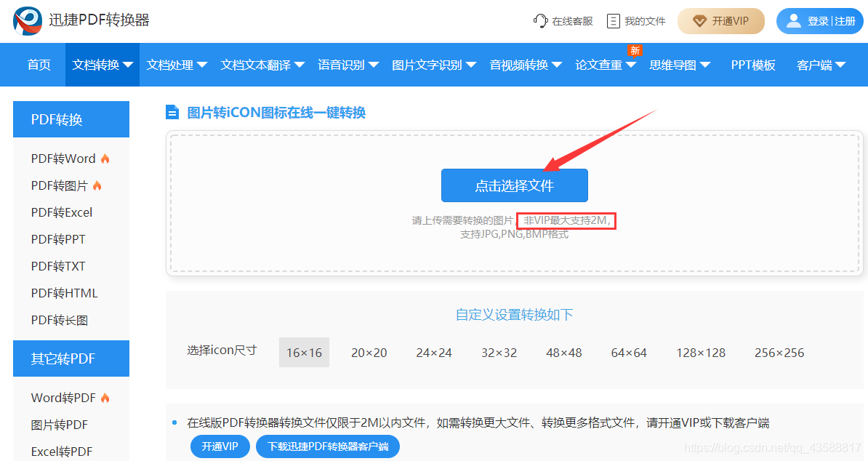Open the 其它转PDF sidebar section header

(71, 358)
